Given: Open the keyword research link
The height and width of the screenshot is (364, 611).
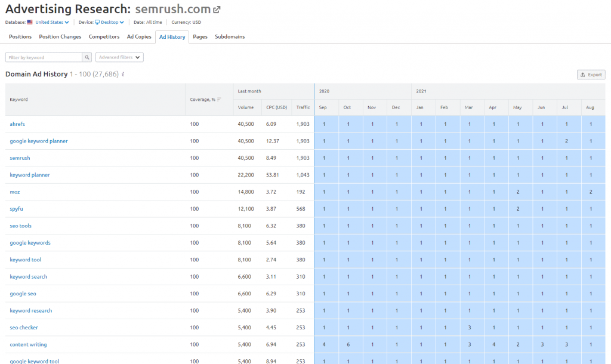Looking at the screenshot, I should [31, 311].
